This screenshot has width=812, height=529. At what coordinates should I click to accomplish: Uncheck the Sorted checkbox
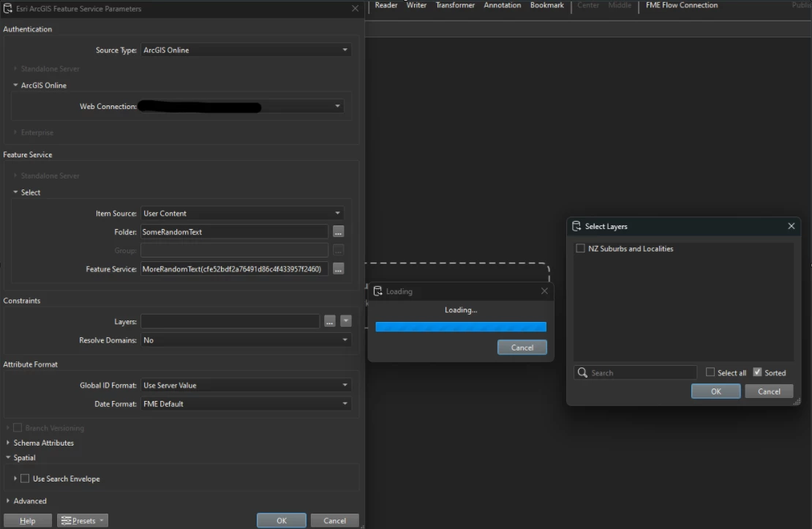757,372
